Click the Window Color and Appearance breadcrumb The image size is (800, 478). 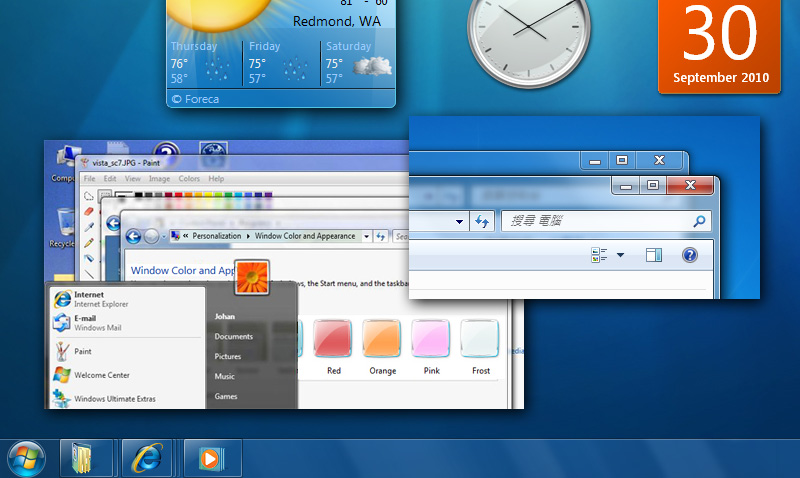click(x=305, y=236)
